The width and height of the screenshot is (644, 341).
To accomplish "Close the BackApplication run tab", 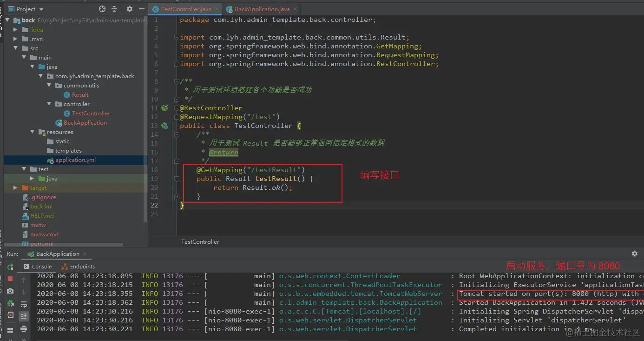I will pyautogui.click(x=85, y=254).
